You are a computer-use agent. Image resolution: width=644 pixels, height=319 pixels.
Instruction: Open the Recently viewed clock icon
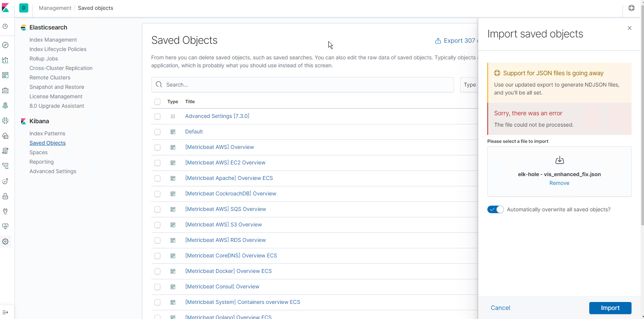[x=5, y=26]
